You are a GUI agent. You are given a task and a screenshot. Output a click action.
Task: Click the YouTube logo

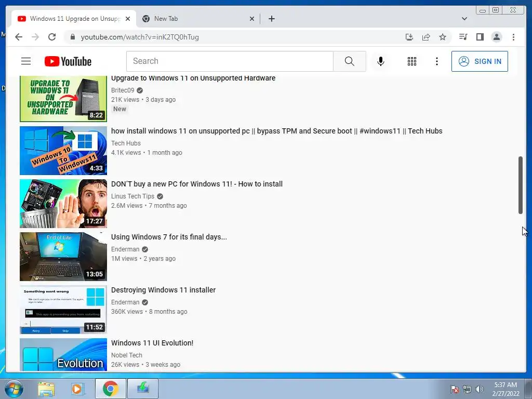pyautogui.click(x=68, y=61)
